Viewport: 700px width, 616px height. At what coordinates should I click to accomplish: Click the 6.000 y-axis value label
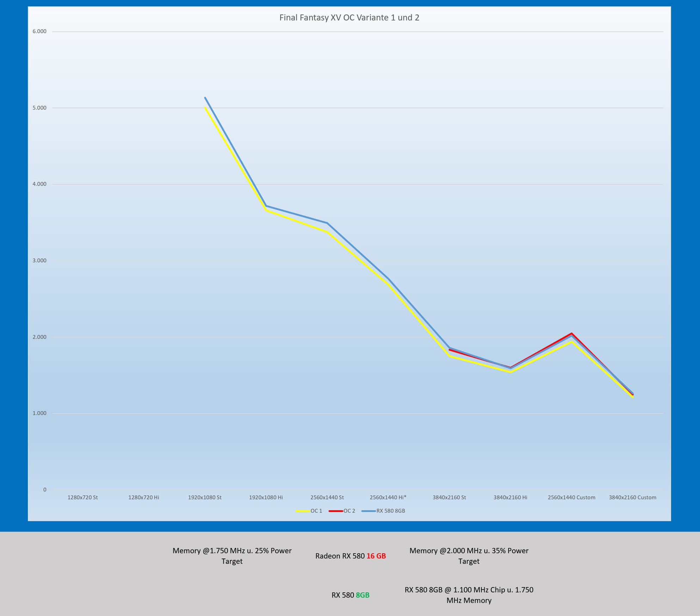[x=39, y=31]
